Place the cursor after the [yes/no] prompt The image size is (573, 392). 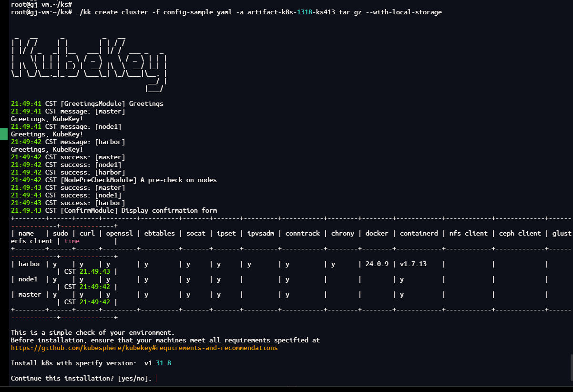point(156,379)
